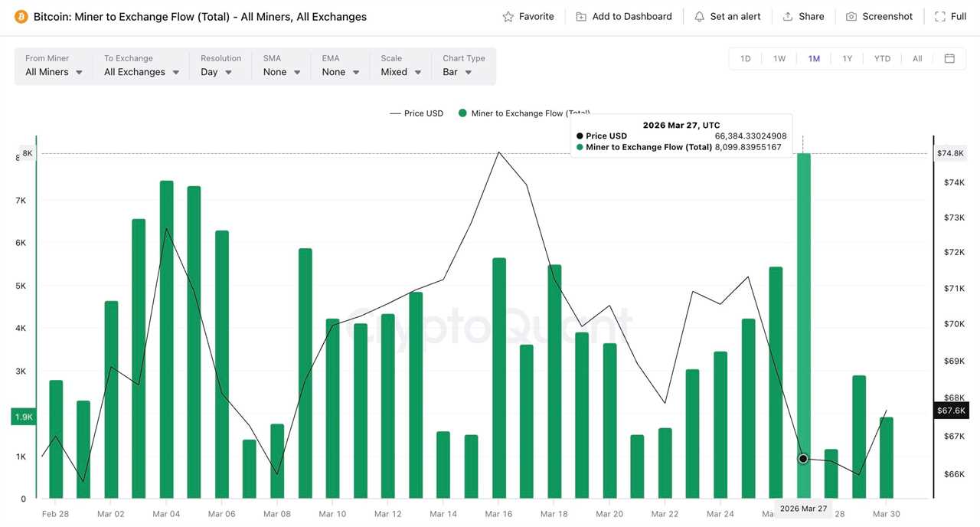
Task: Hide the Miner to Exchange Flow legend dot
Action: point(461,113)
